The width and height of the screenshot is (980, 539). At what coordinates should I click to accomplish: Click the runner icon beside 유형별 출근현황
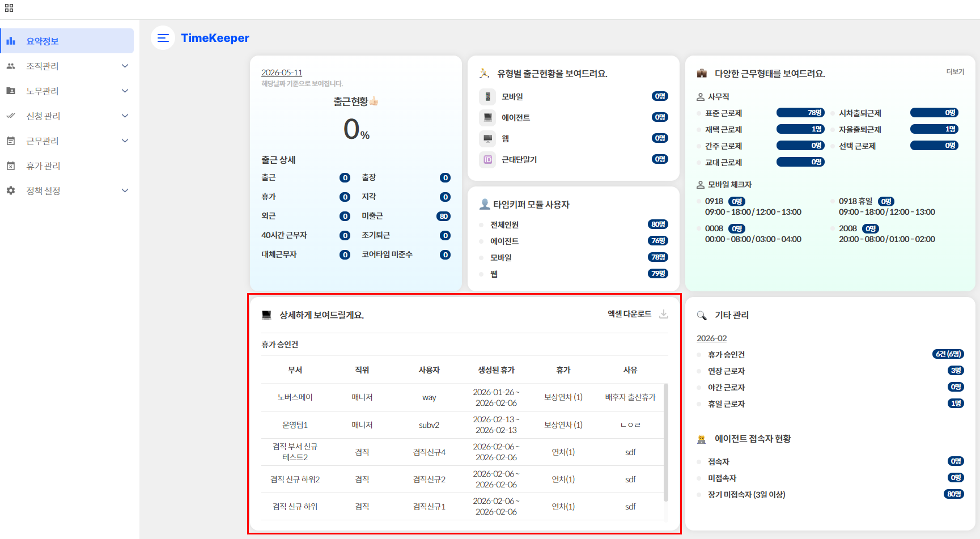(484, 73)
